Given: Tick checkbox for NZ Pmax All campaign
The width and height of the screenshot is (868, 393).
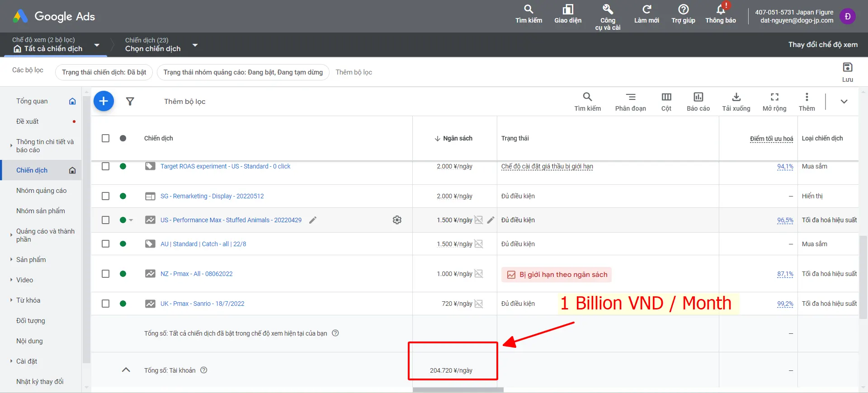Looking at the screenshot, I should pos(105,274).
